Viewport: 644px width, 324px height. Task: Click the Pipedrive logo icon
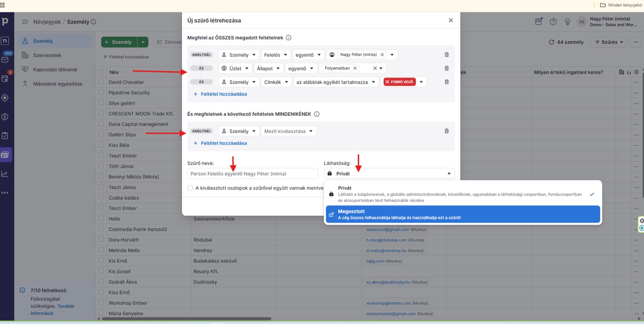pyautogui.click(x=5, y=21)
